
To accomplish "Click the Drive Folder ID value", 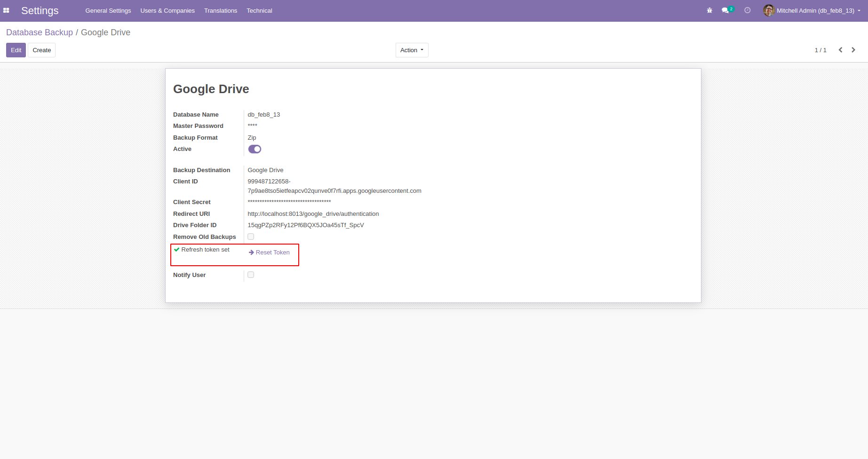I will (306, 225).
